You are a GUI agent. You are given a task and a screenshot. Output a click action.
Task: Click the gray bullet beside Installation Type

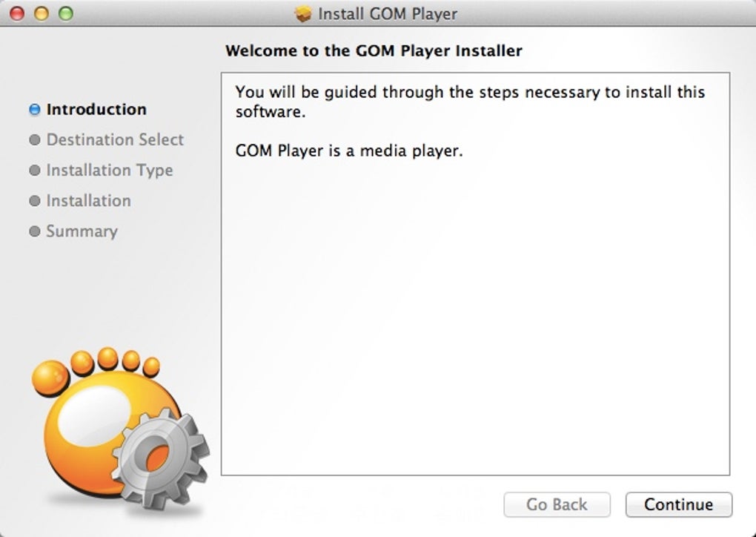[34, 171]
